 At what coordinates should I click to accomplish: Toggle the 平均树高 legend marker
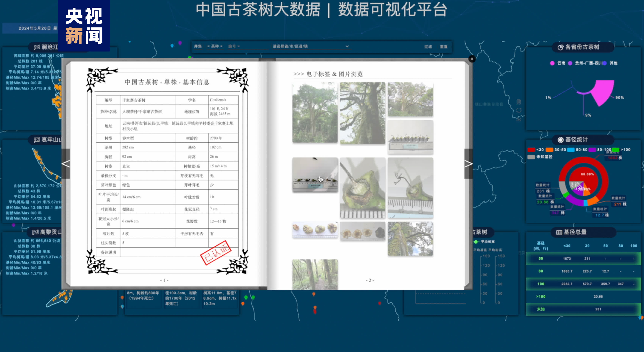pyautogui.click(x=476, y=242)
